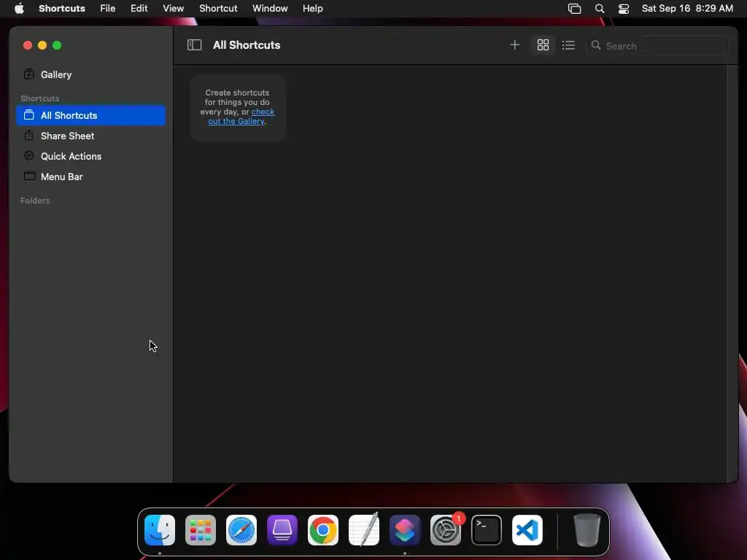Open the Shortcuts app menu
The height and width of the screenshot is (560, 747).
click(x=62, y=9)
